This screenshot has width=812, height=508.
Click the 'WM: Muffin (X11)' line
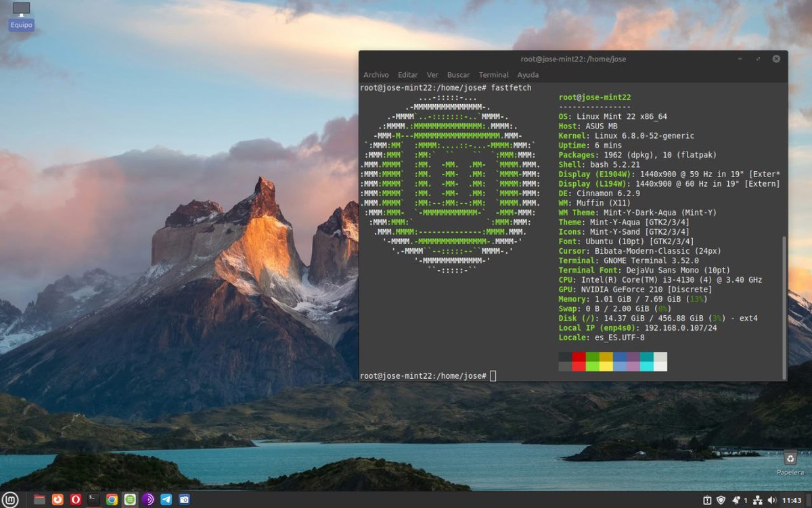[595, 203]
